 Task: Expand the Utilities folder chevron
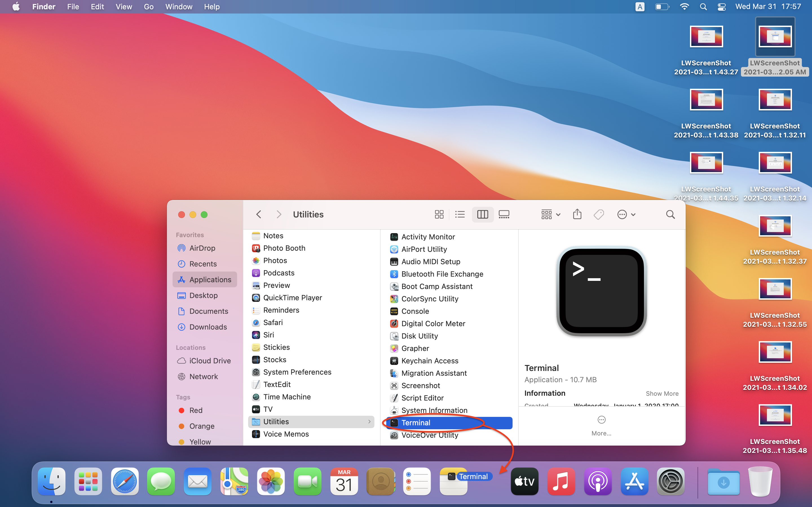click(369, 421)
